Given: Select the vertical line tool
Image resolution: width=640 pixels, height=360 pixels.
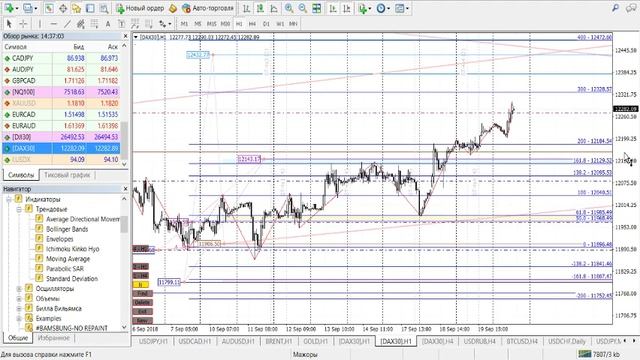Looking at the screenshot, I should click(x=40, y=24).
